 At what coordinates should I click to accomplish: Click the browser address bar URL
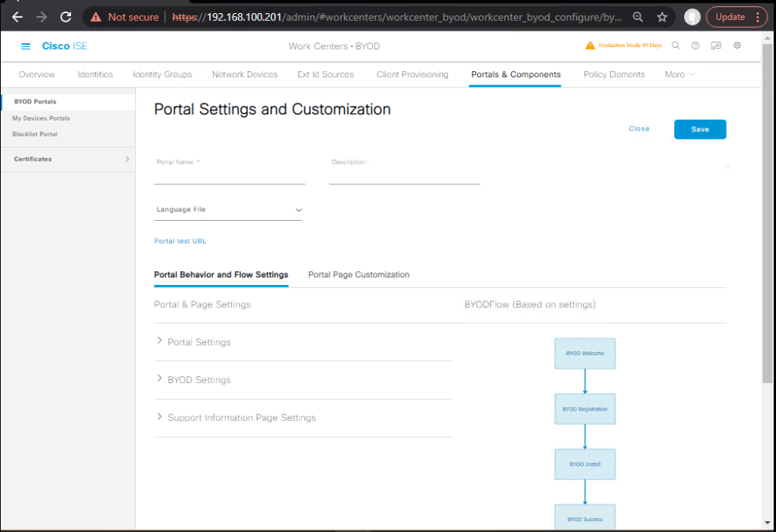coord(397,17)
